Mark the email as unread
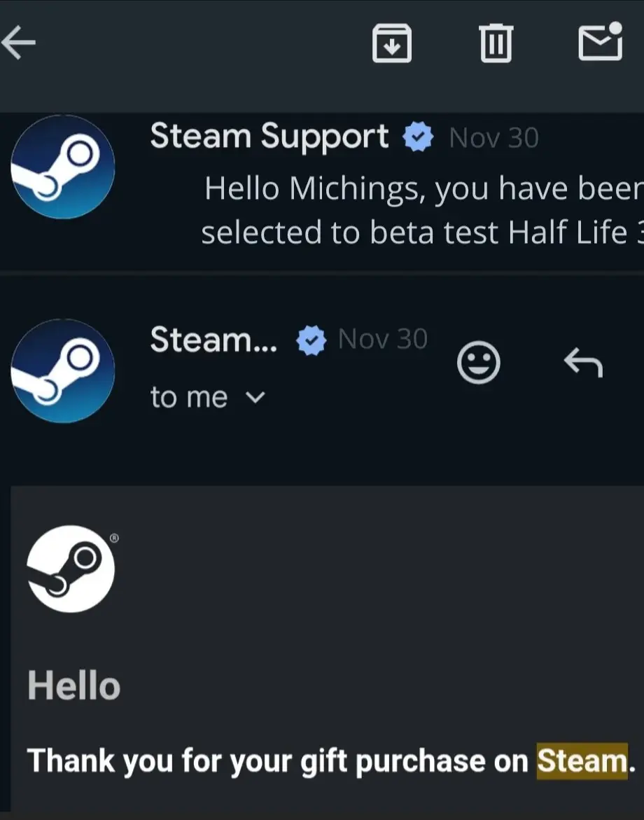The height and width of the screenshot is (820, 644). [601, 42]
